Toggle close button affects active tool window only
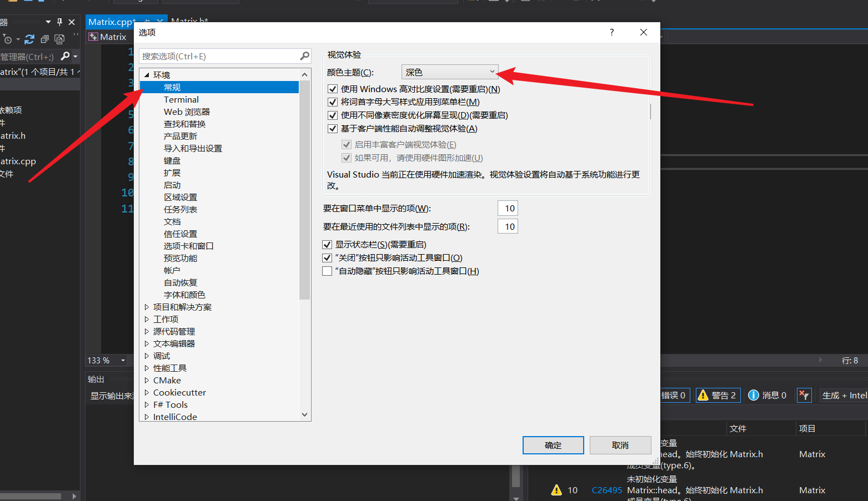868x501 pixels. click(327, 258)
